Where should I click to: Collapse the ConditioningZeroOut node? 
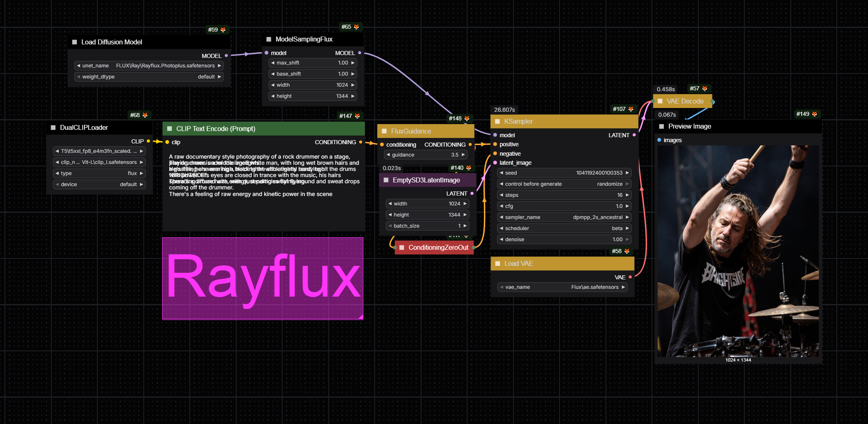pos(401,247)
